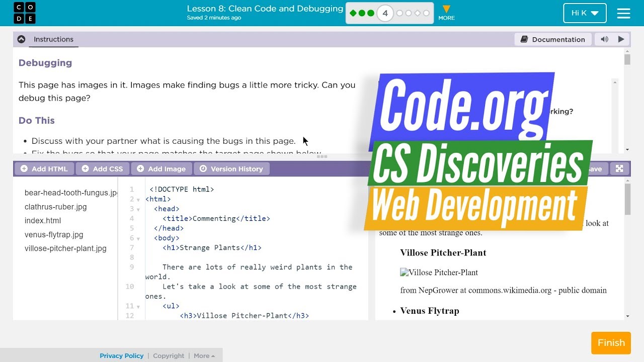Click the Finish button
Image resolution: width=644 pixels, height=362 pixels.
coord(611,343)
